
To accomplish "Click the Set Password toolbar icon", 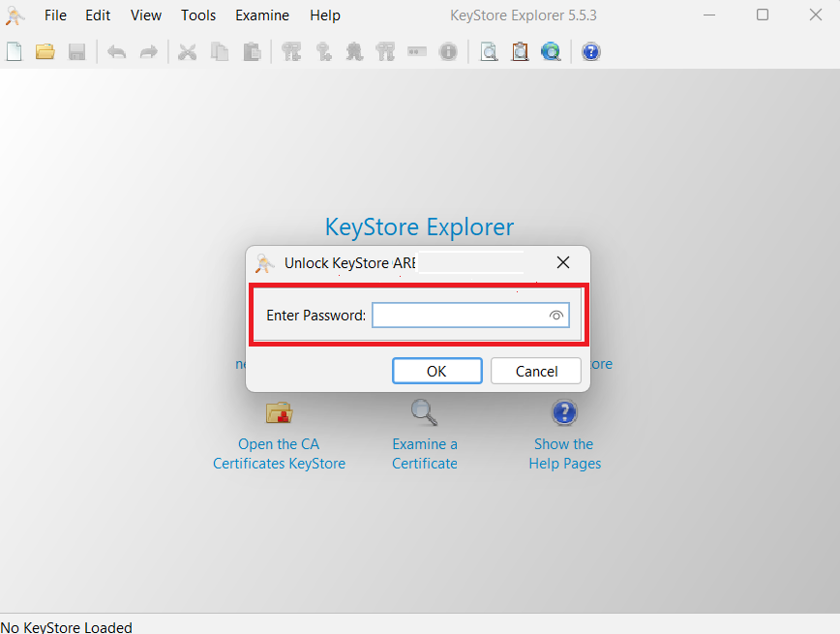I will coord(417,51).
